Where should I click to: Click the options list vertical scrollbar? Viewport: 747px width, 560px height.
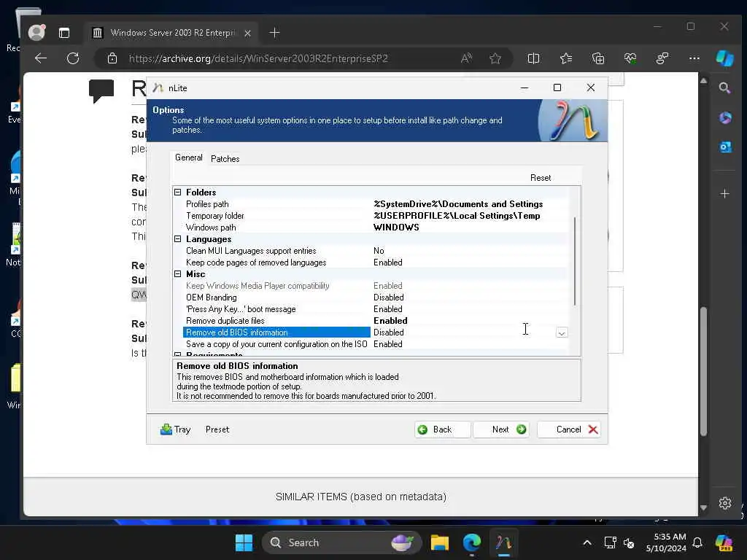click(x=575, y=261)
